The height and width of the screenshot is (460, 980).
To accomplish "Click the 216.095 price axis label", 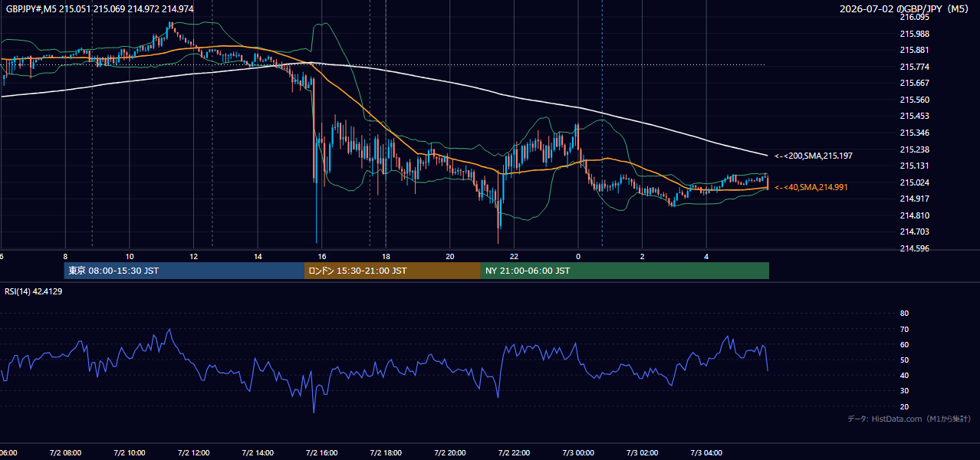I will 914,17.
